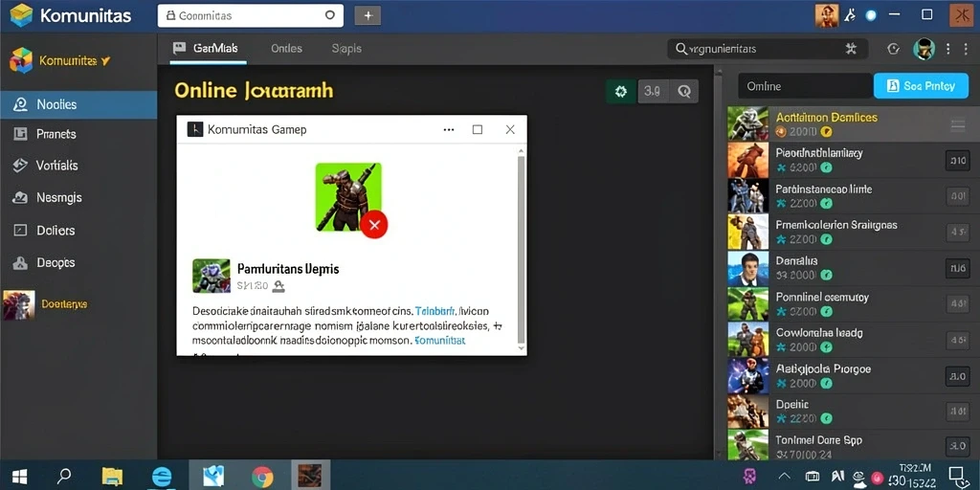980x490 pixels.
Task: Open File Explorer from the taskbar
Action: point(112,477)
